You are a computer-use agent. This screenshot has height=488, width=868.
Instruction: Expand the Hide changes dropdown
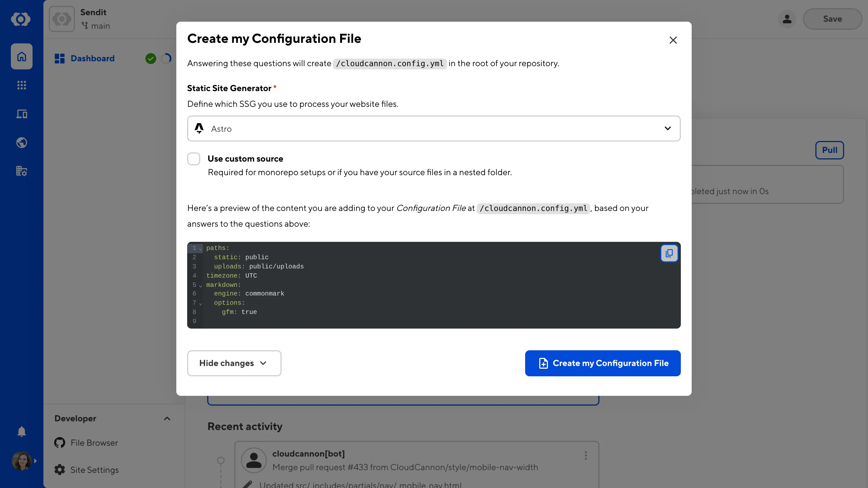click(234, 363)
